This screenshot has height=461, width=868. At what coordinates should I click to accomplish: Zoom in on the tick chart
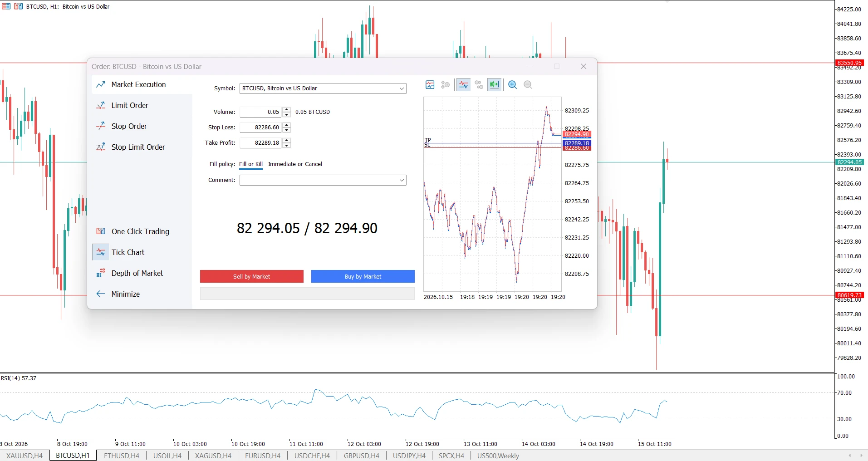pyautogui.click(x=513, y=84)
